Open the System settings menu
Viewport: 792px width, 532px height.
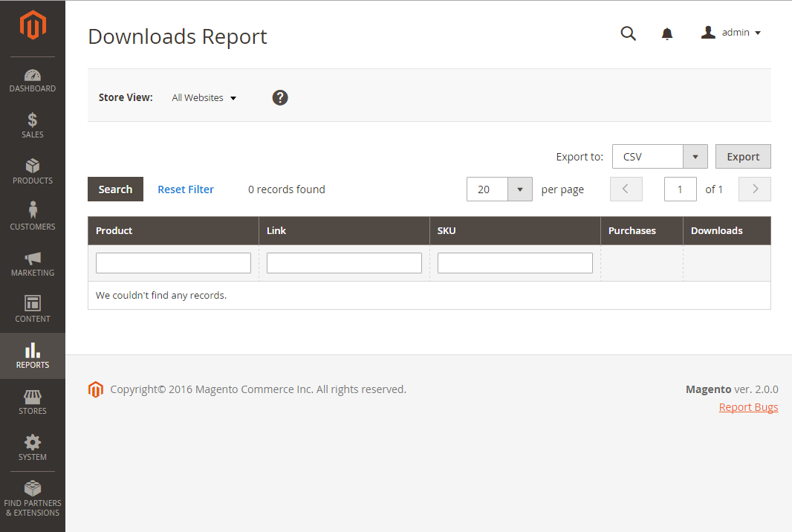pos(33,449)
